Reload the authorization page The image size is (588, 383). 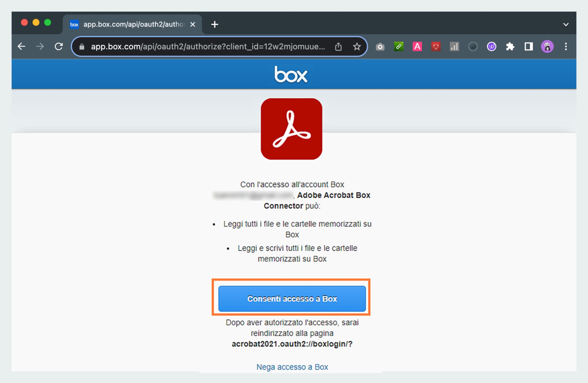point(59,47)
